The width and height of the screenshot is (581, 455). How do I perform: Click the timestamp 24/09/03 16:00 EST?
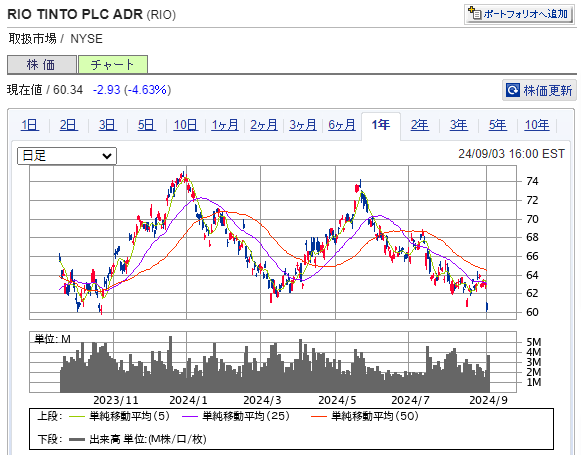(511, 154)
